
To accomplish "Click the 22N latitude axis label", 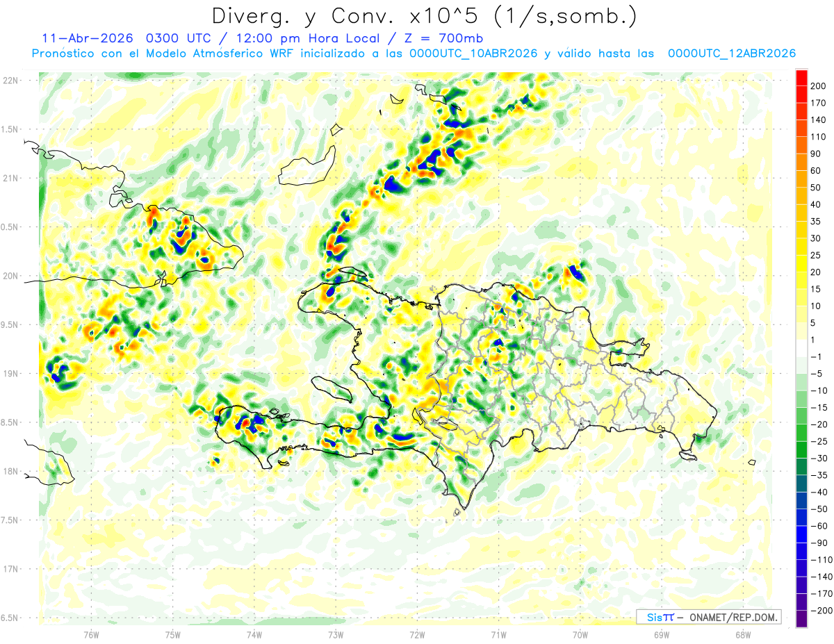I will [11, 80].
